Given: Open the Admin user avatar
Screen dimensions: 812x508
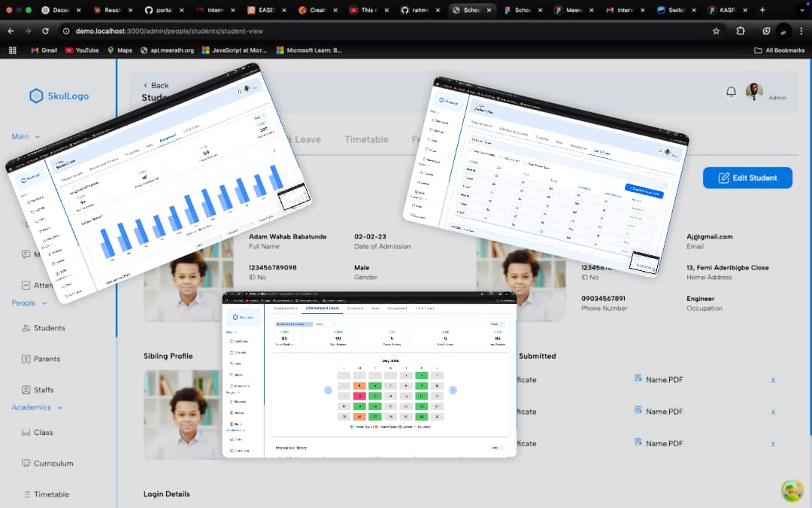Looking at the screenshot, I should point(754,92).
